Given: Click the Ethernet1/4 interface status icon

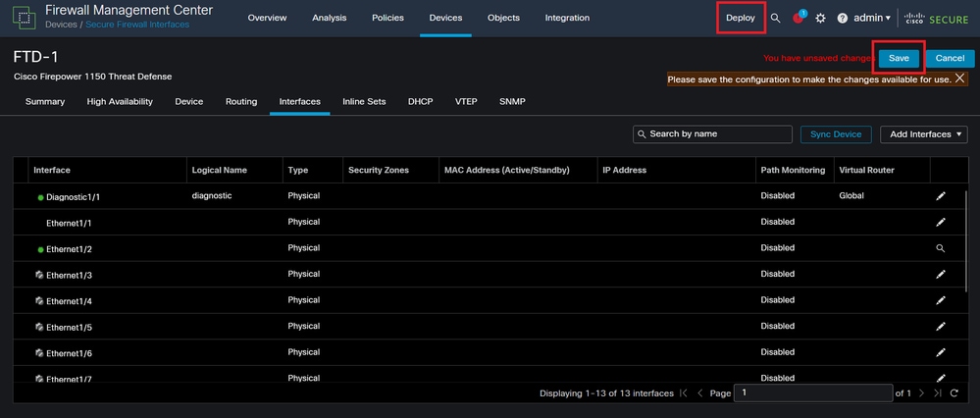Looking at the screenshot, I should (x=39, y=300).
